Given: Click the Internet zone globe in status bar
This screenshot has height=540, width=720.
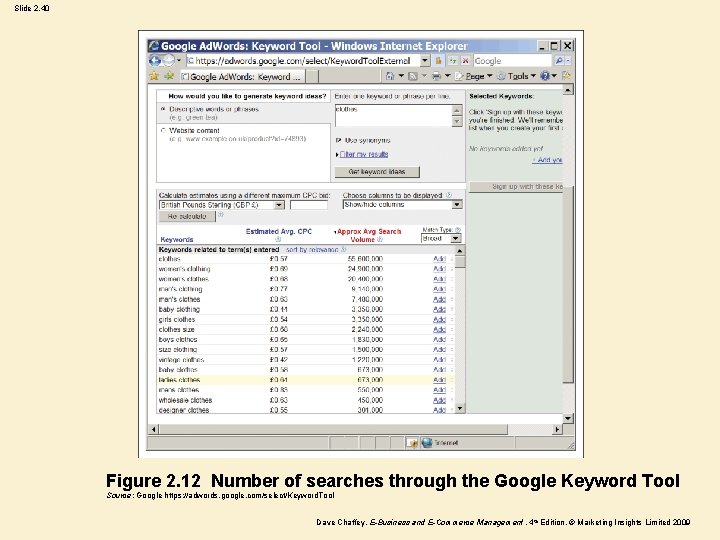Looking at the screenshot, I should [427, 443].
